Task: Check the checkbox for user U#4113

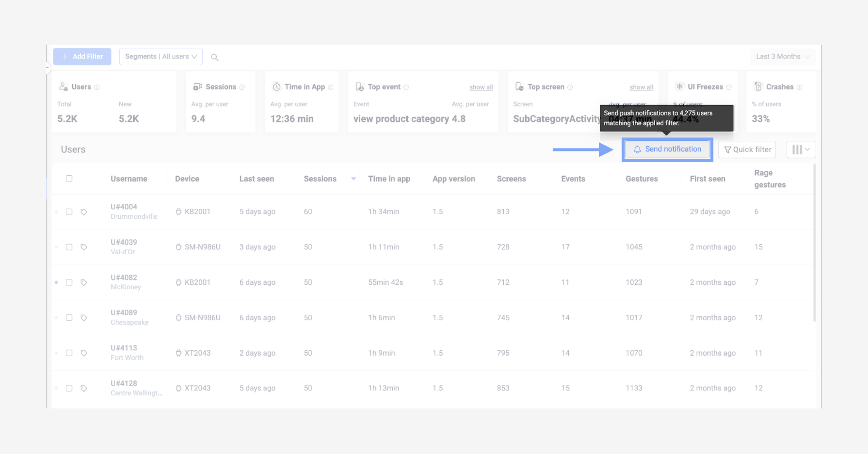Action: point(69,353)
